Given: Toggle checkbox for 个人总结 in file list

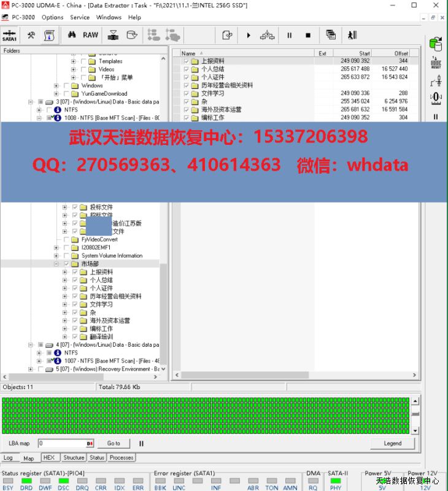Looking at the screenshot, I should 186,69.
